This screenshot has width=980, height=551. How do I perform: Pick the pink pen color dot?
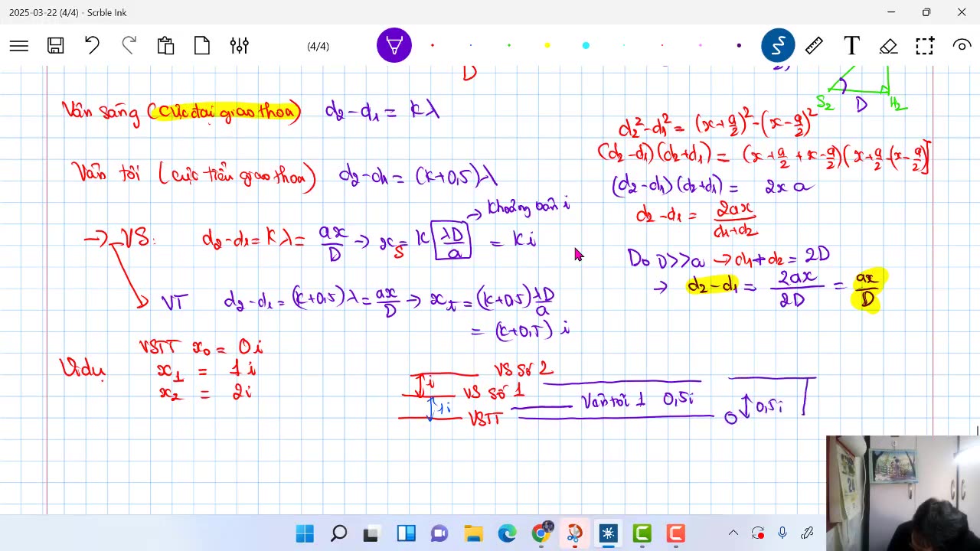tap(701, 46)
